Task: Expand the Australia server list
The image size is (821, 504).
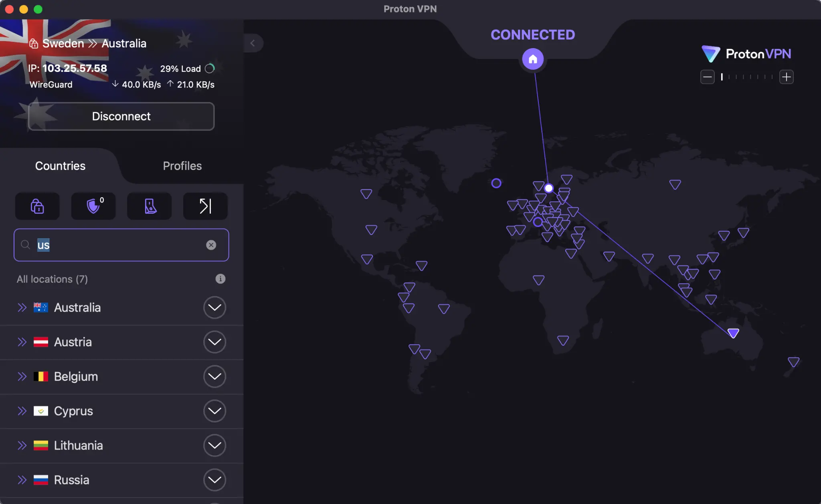Action: click(x=214, y=308)
